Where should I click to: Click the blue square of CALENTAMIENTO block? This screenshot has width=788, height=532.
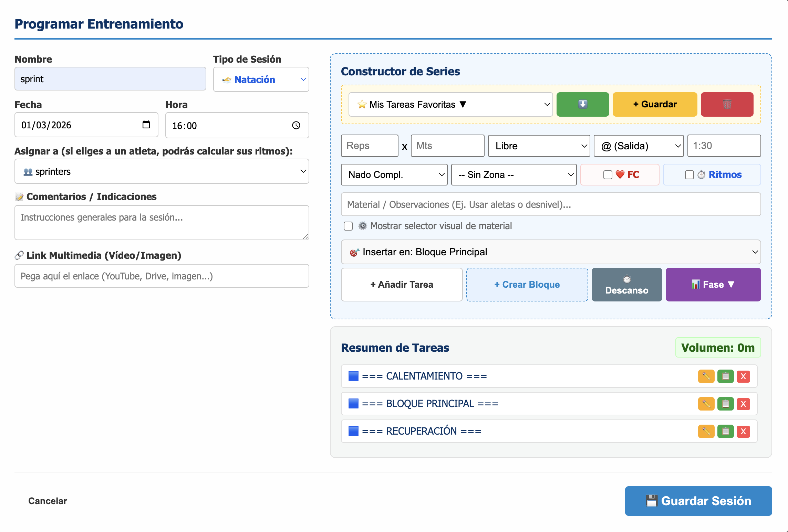(x=353, y=376)
